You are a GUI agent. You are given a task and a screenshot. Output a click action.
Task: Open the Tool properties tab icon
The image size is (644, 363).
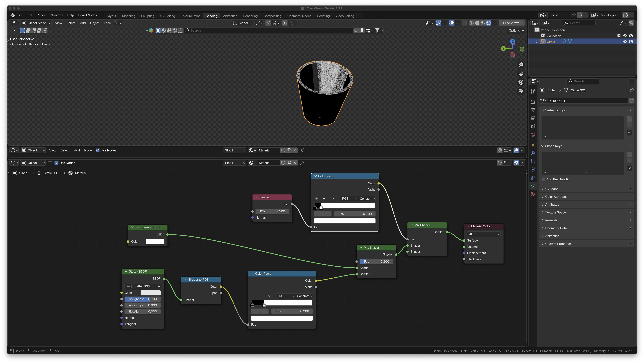533,91
